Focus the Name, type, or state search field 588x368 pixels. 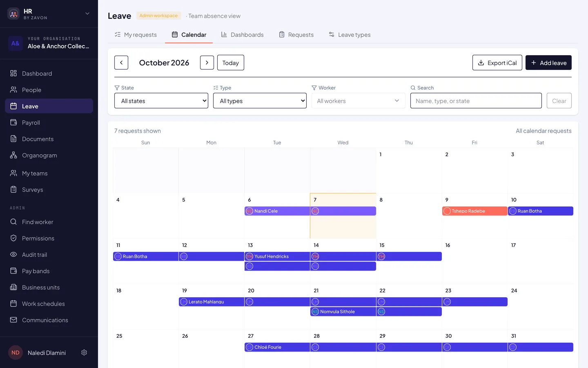476,101
